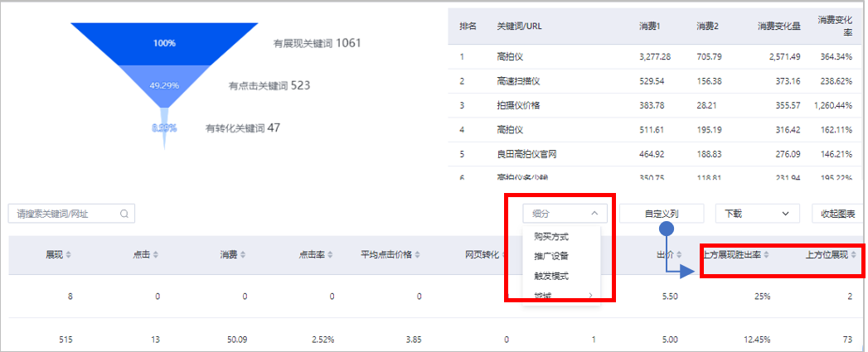Click the 消费2 column header
Image resolution: width=868 pixels, height=352 pixels.
point(707,26)
